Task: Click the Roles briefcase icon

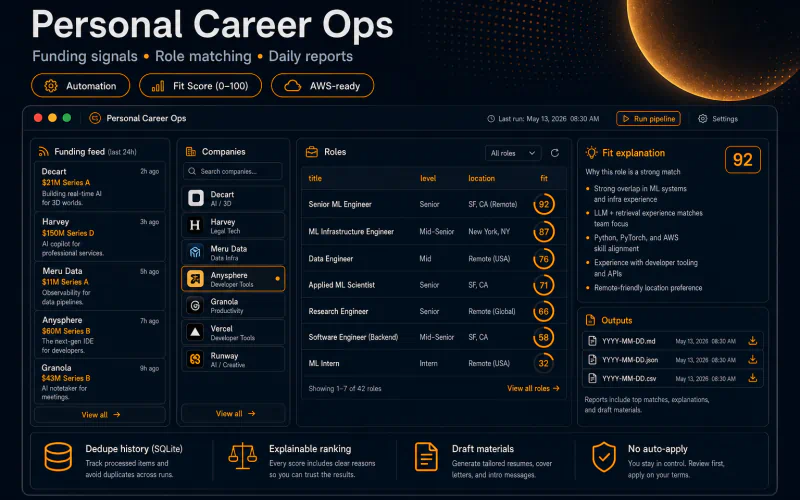Action: click(x=311, y=152)
